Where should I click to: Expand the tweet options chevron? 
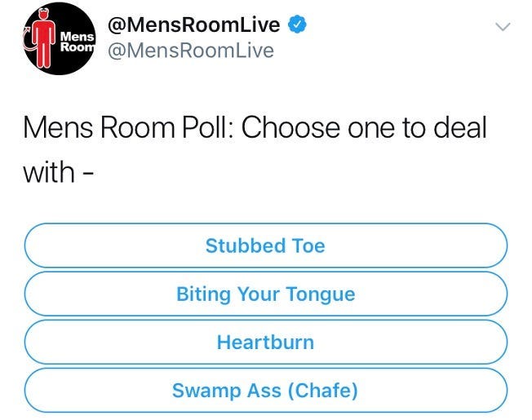504,28
